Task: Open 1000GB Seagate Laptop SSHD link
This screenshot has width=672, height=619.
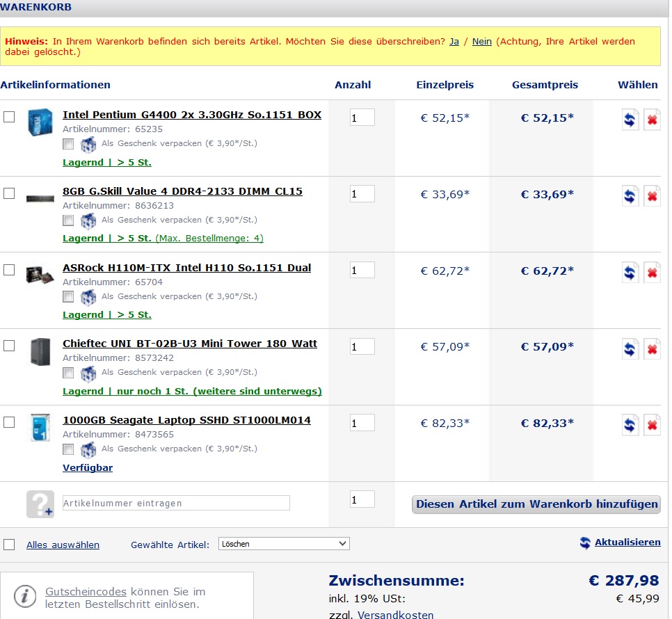Action: (x=186, y=420)
